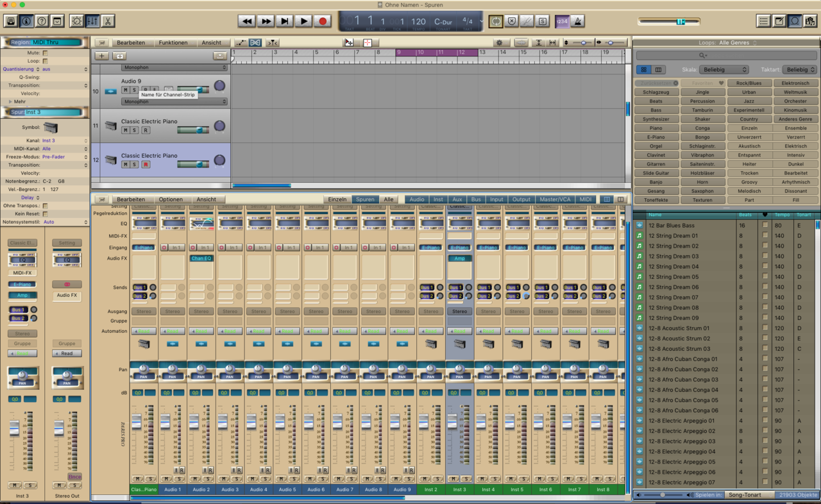Open the MIDI-Kanal dropdown set to Alle
This screenshot has height=504, width=821.
coord(64,149)
